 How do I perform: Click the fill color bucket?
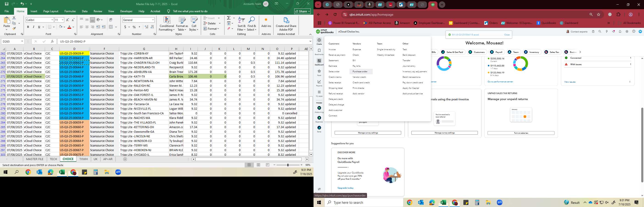tap(61, 27)
